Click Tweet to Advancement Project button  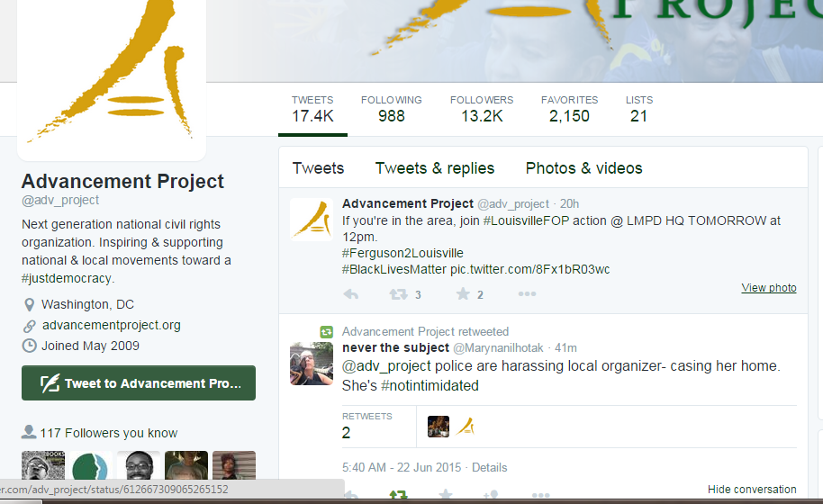pos(139,383)
